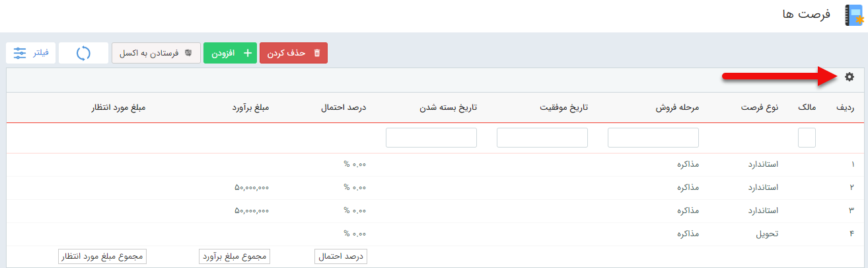Click the refresh circular arrows icon
Viewport: 868px width, 268px height.
83,53
